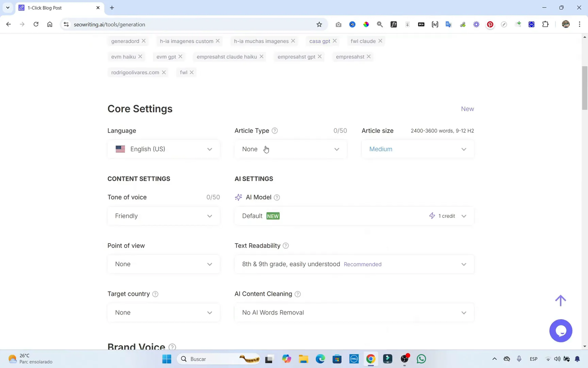This screenshot has height=368, width=588.
Task: Open the Markdown download extension
Action: 421,24
